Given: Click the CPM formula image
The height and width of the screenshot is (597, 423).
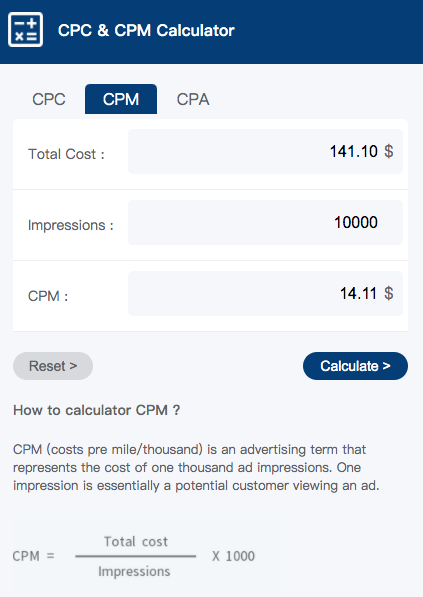Looking at the screenshot, I should click(147, 556).
